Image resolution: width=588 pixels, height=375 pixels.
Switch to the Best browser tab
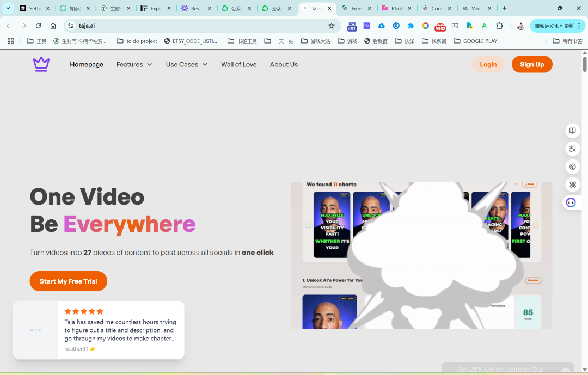pos(196,8)
